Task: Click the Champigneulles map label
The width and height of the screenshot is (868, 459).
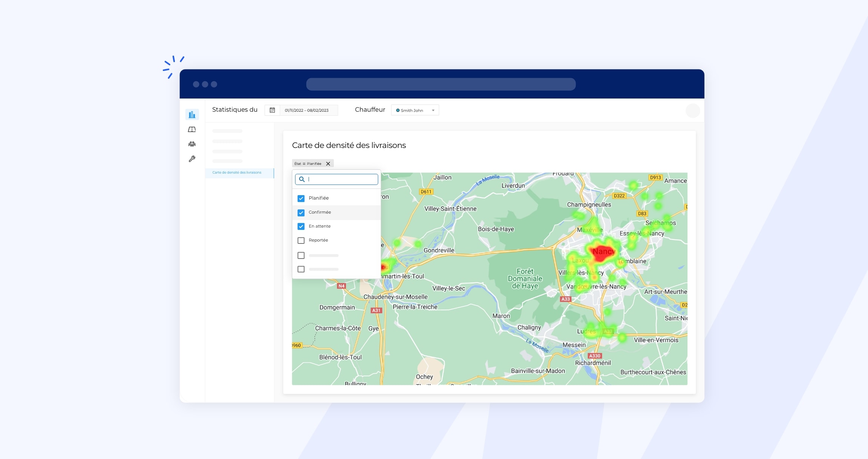Action: coord(589,205)
